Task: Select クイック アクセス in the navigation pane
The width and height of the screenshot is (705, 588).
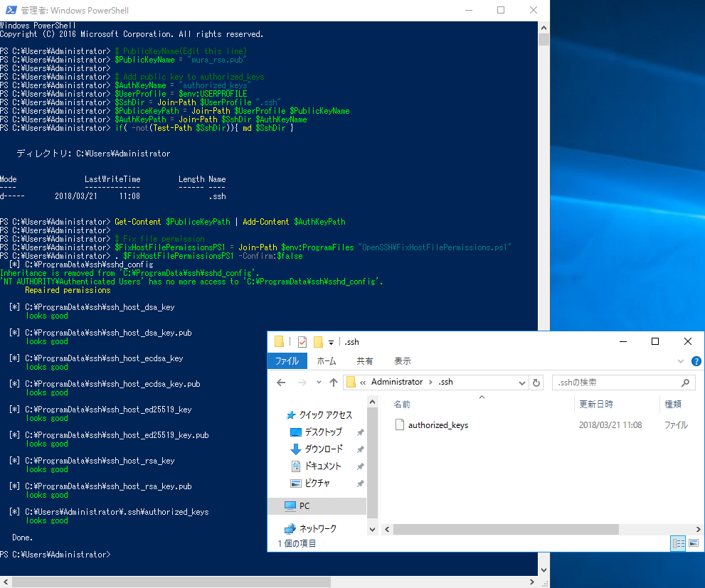Action: (326, 415)
